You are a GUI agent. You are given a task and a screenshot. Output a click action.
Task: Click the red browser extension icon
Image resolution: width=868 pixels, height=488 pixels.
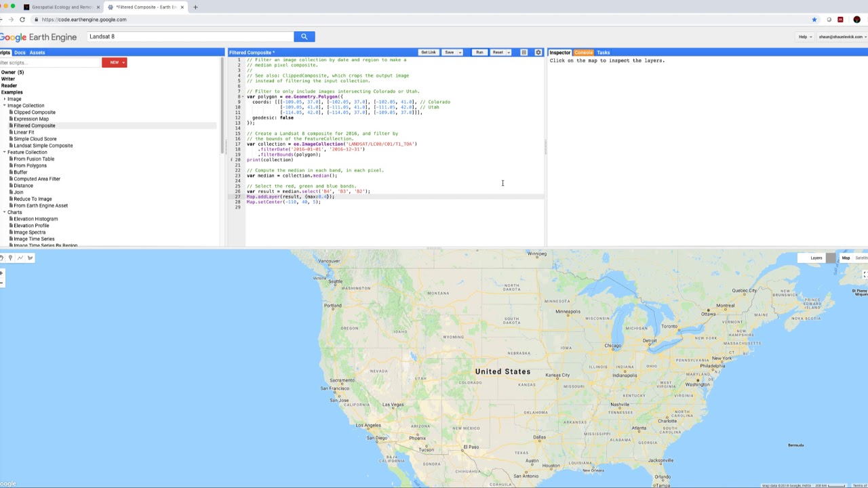click(x=841, y=20)
